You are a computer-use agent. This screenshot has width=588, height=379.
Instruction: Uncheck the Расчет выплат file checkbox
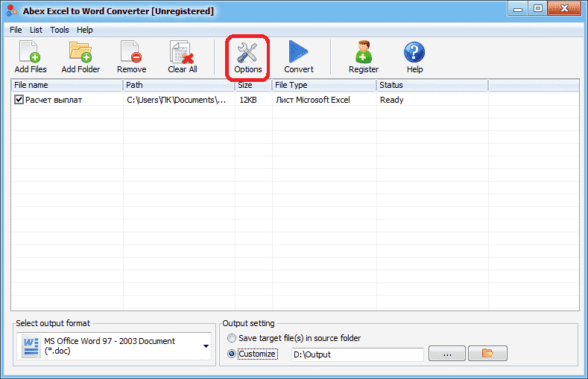19,100
